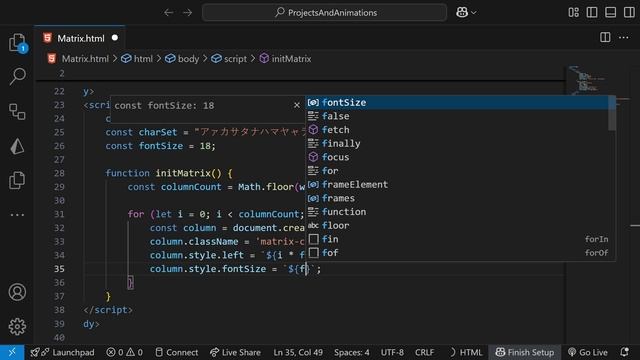Click the function initMatrix() line
Screen dimensions: 640x360
[x=169, y=173]
